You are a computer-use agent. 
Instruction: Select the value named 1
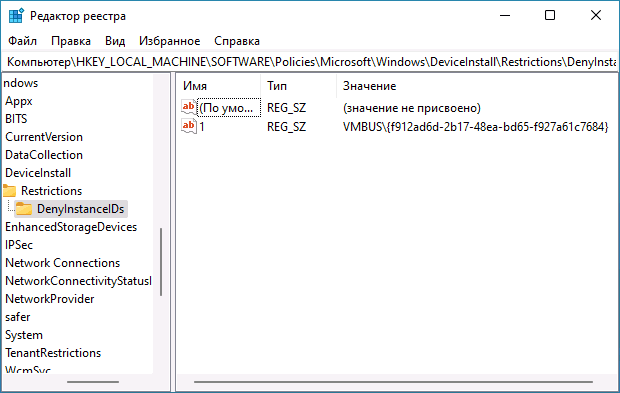click(202, 127)
